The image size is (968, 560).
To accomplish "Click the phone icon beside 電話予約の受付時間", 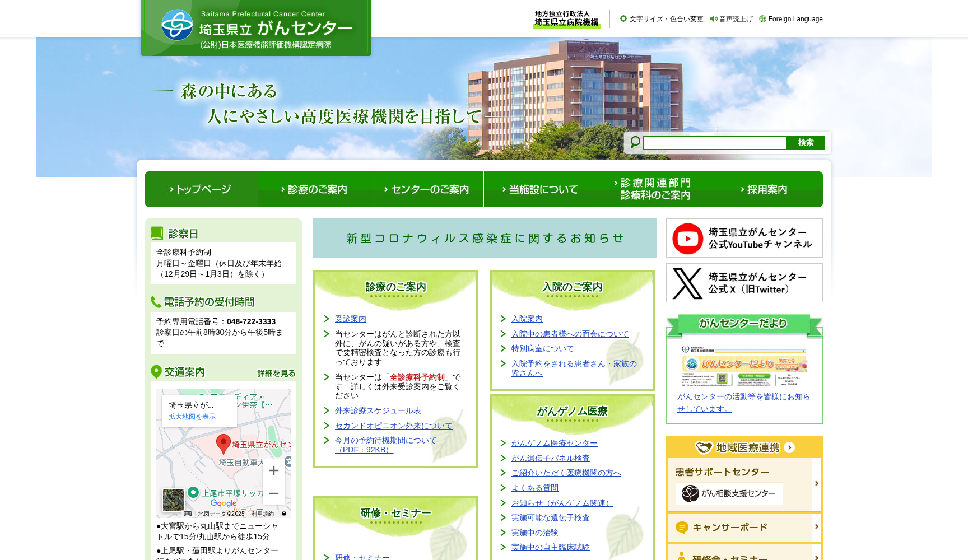I will [156, 301].
